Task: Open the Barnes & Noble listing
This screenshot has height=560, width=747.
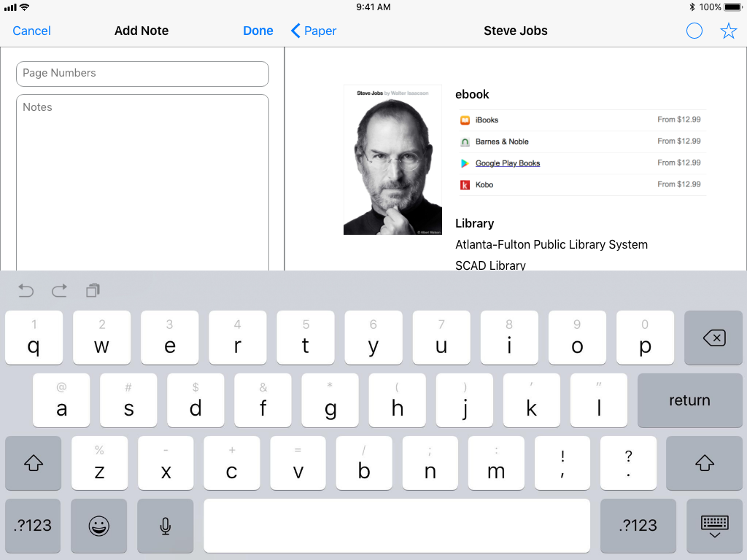Action: 582,141
